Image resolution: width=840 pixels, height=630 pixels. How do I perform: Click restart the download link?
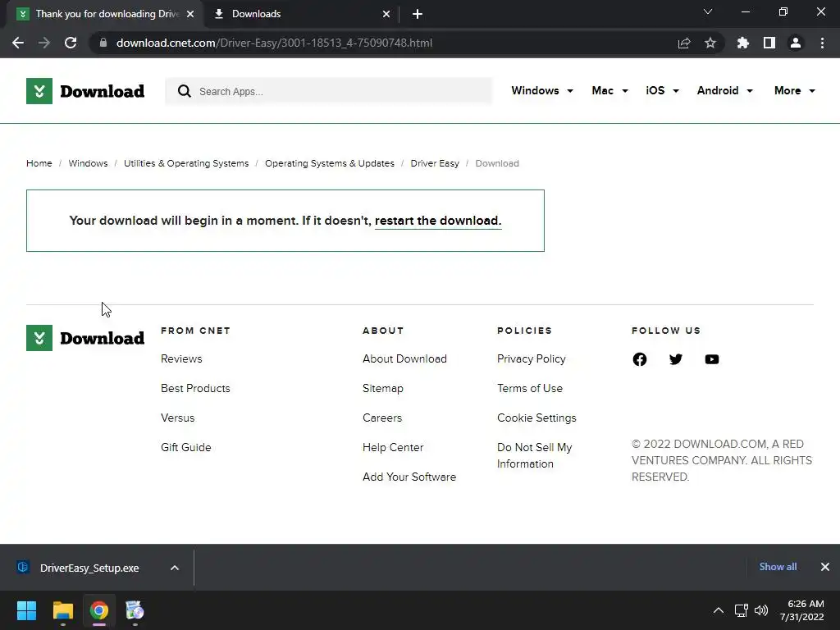point(438,221)
